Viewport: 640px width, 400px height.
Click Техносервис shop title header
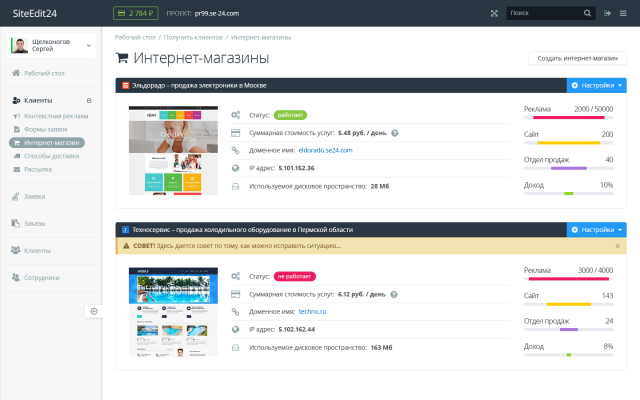[242, 230]
